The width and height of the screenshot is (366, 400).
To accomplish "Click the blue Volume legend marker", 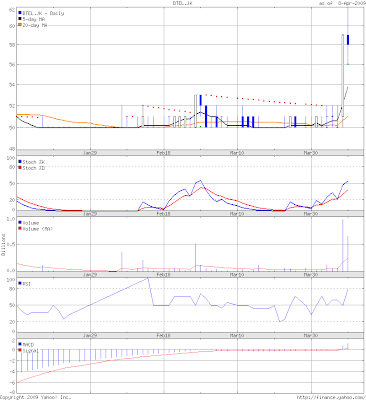I will [x=20, y=223].
